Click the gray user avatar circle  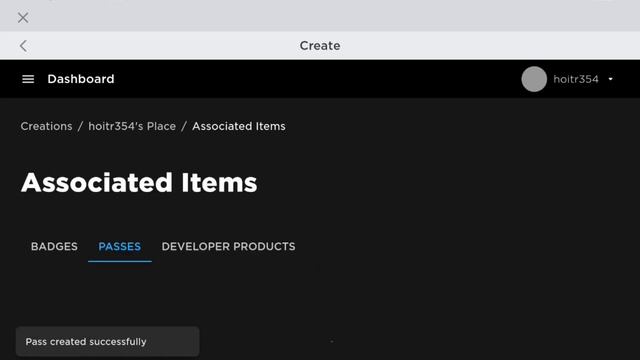coord(534,79)
